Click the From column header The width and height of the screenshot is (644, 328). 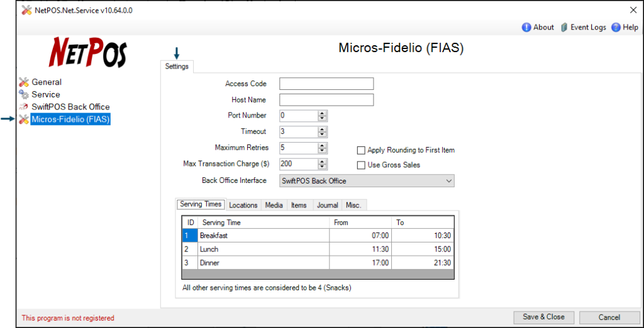(x=360, y=222)
